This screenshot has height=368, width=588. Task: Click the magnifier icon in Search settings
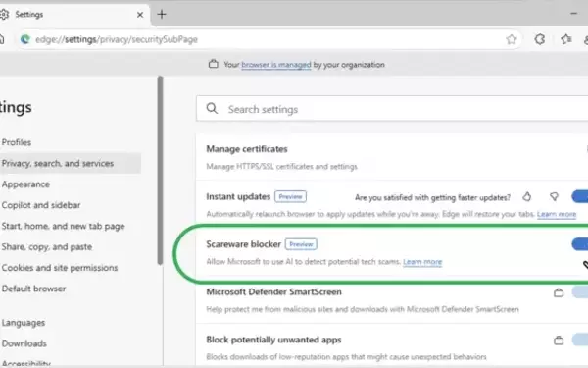[212, 109]
